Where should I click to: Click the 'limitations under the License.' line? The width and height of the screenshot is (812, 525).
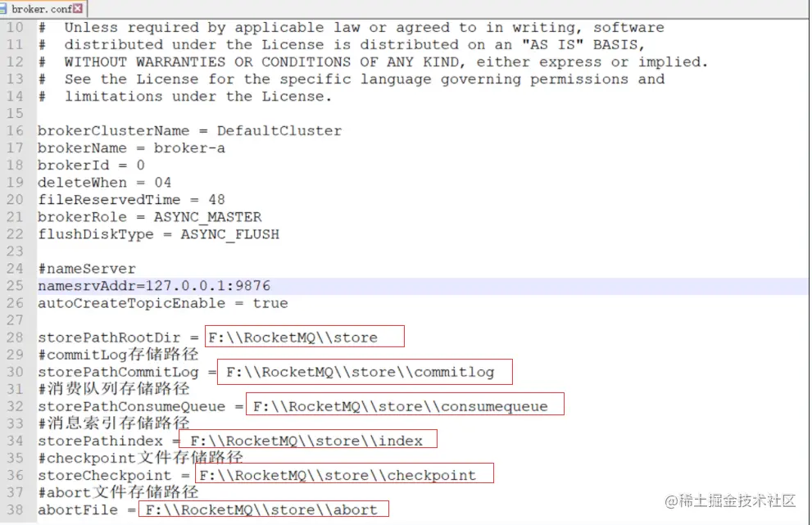coord(185,97)
